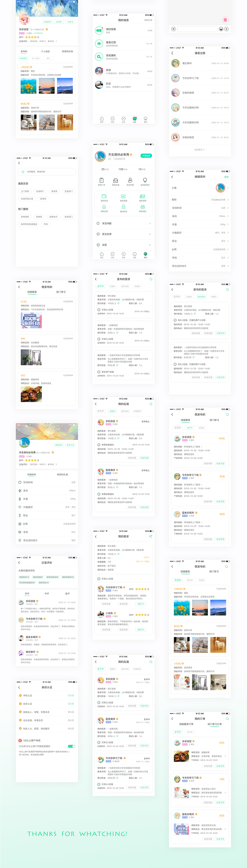Switch to 个人动态 tab on 多彩迷宫 profile

pyautogui.click(x=46, y=51)
